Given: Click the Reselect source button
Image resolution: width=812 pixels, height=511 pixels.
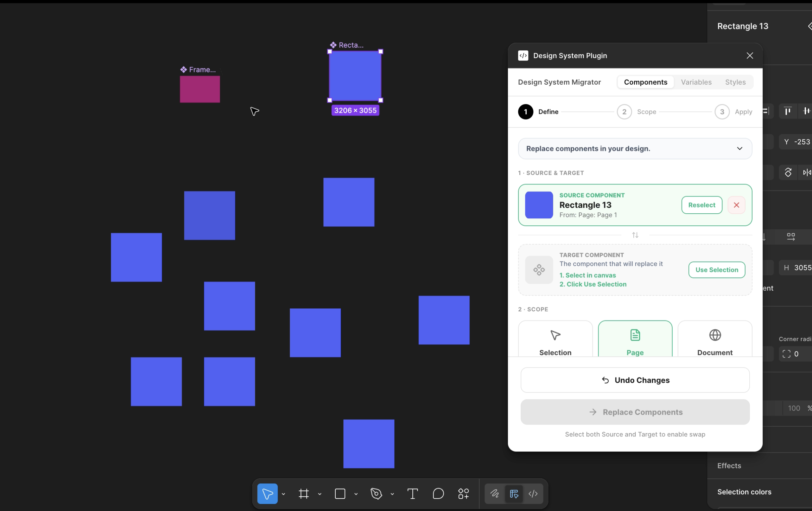Looking at the screenshot, I should coord(701,205).
